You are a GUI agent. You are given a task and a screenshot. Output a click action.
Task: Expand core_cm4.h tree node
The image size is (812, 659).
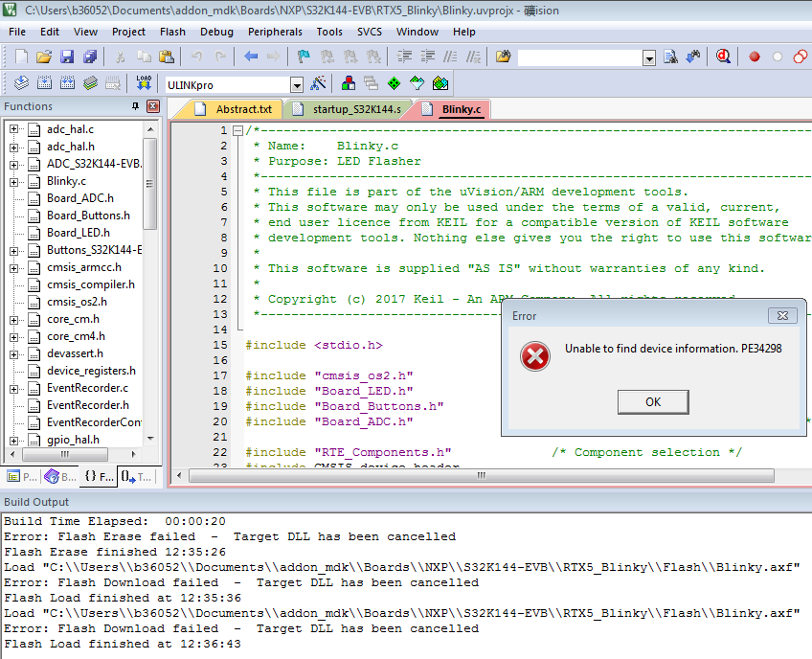(14, 337)
